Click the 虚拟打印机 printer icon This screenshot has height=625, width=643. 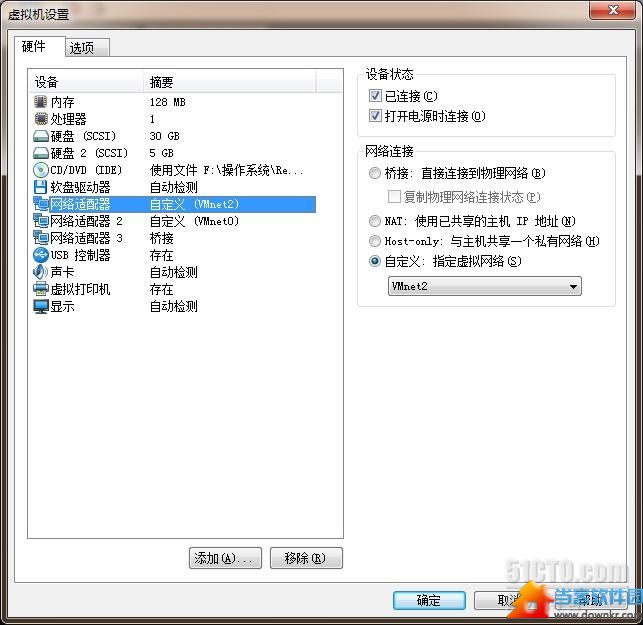[41, 289]
